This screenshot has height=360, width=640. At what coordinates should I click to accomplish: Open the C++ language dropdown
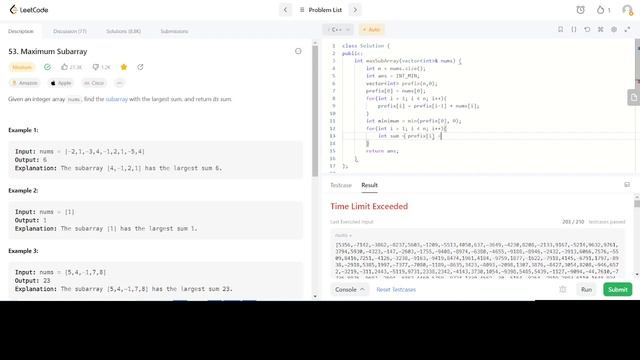tap(338, 29)
